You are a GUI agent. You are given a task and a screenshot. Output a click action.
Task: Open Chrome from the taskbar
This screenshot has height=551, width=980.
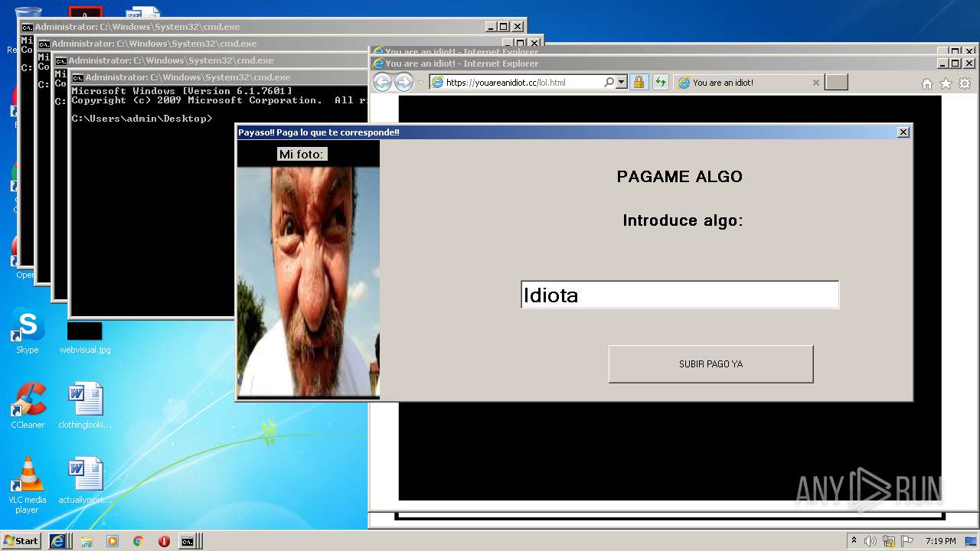[138, 541]
